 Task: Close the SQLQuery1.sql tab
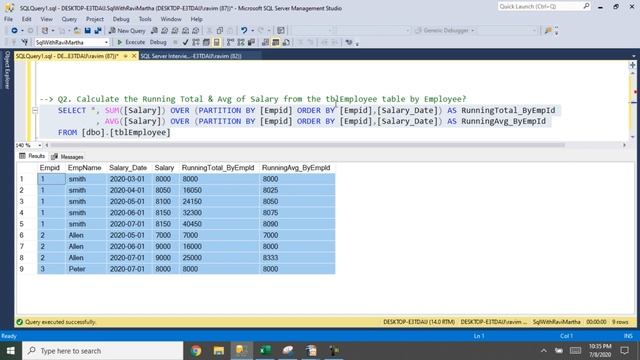coord(134,56)
